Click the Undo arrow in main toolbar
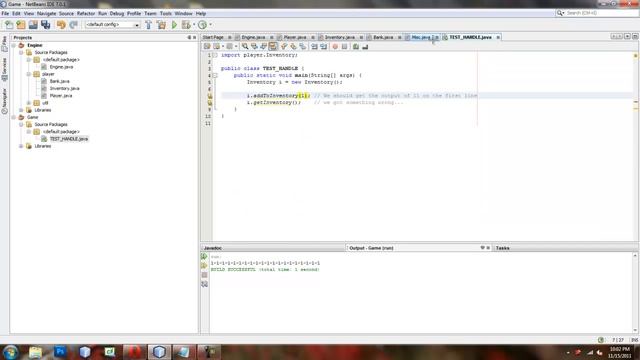 tap(61, 25)
